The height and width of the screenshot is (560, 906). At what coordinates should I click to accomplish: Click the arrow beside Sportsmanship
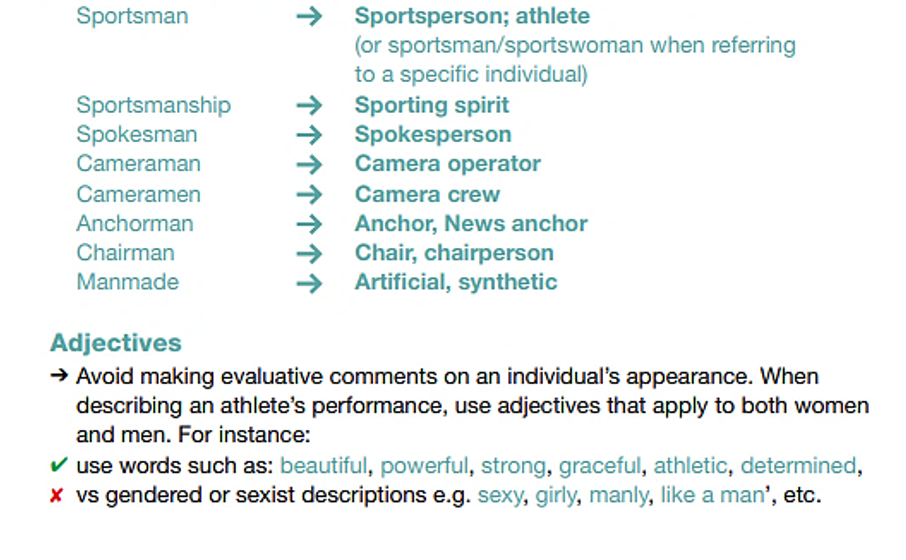click(x=310, y=105)
